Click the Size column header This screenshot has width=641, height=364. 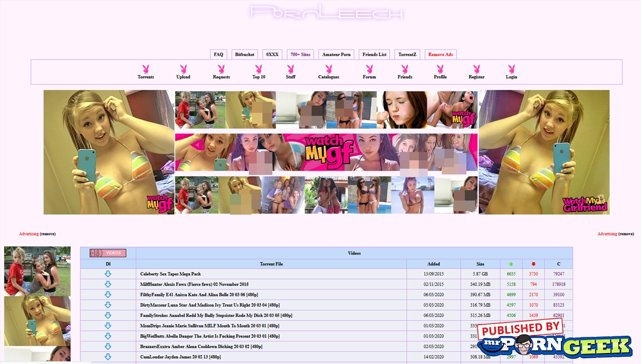click(x=480, y=264)
